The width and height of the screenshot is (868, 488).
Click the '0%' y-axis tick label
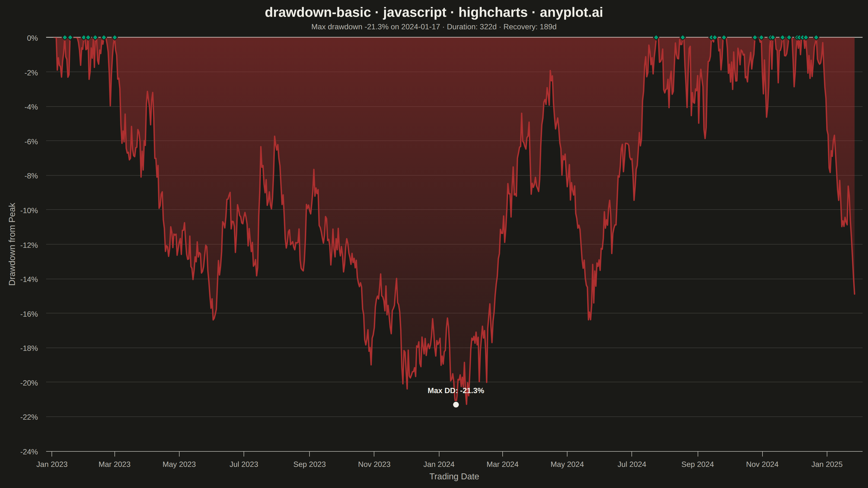pyautogui.click(x=32, y=38)
